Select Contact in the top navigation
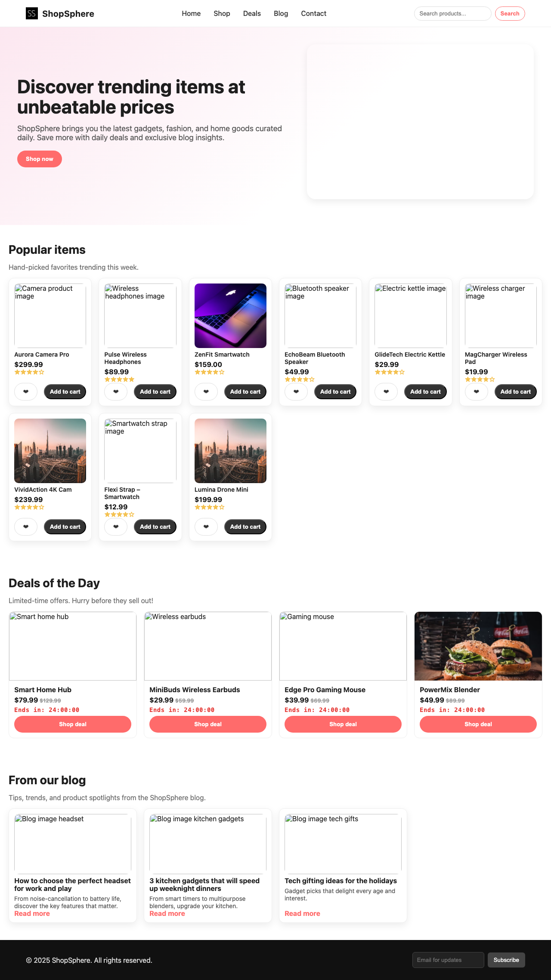The height and width of the screenshot is (980, 551). [x=313, y=13]
